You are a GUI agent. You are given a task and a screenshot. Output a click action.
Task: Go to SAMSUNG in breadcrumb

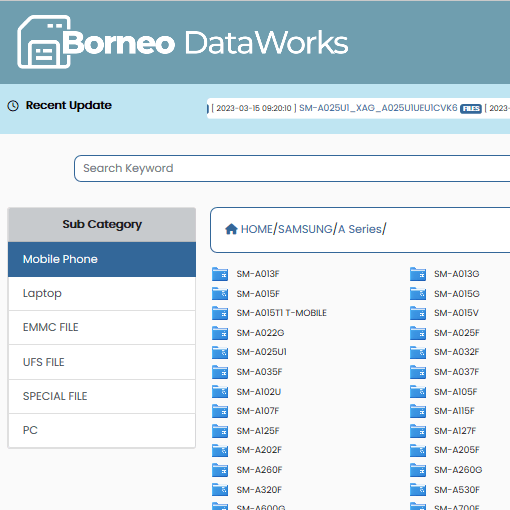[x=305, y=229]
